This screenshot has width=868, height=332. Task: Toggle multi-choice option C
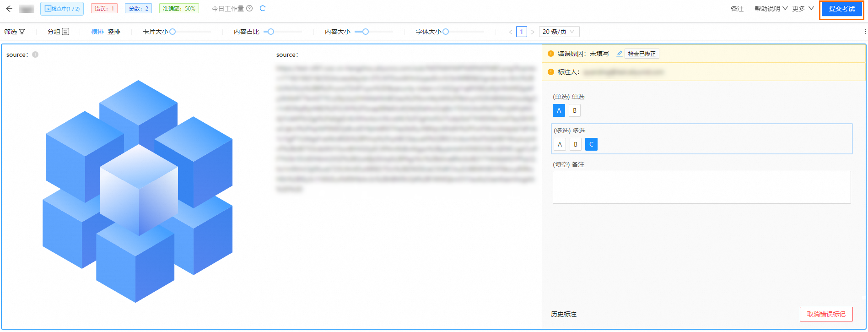point(591,144)
